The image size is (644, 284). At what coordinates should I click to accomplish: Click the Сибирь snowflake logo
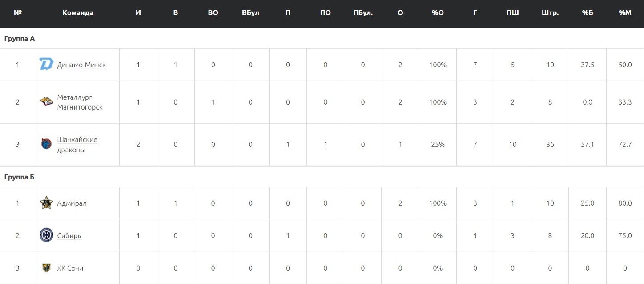tap(46, 235)
